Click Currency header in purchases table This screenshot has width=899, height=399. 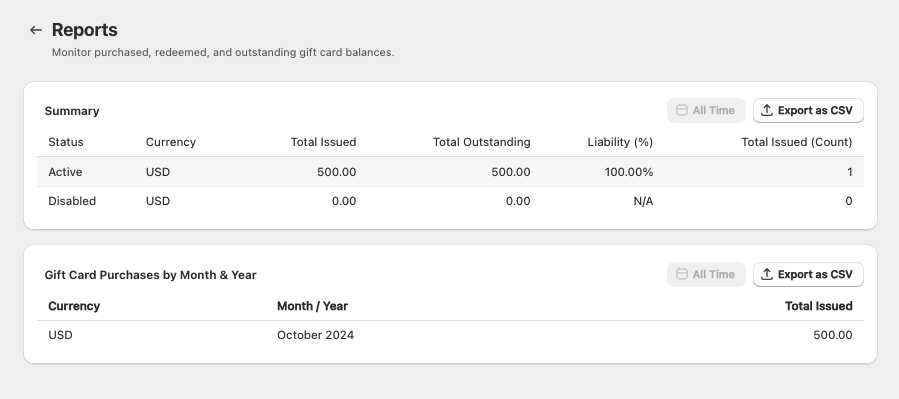[x=74, y=306]
